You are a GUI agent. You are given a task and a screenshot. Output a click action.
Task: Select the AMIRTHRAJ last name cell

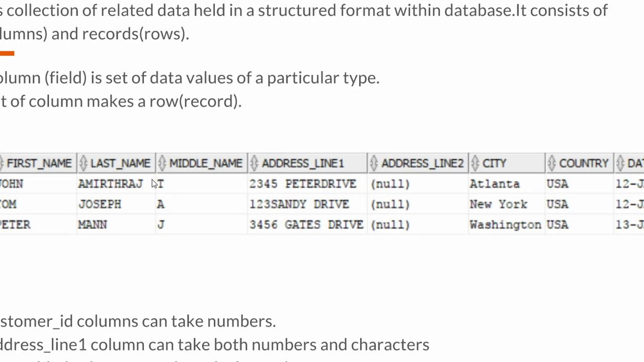110,184
